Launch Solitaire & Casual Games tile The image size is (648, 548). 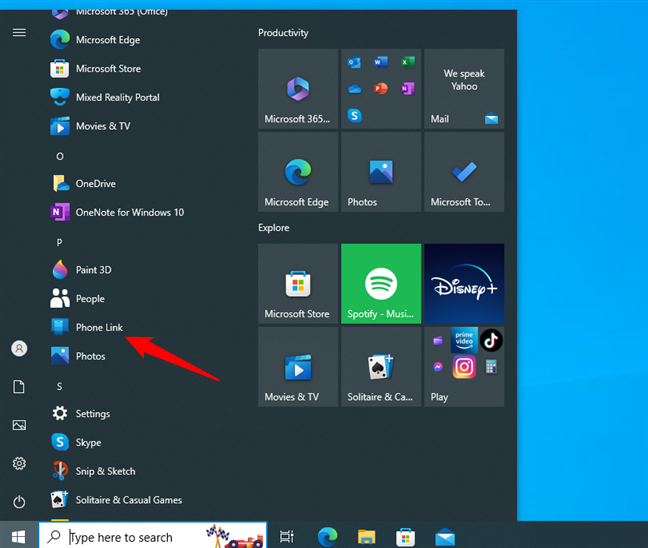click(x=381, y=366)
